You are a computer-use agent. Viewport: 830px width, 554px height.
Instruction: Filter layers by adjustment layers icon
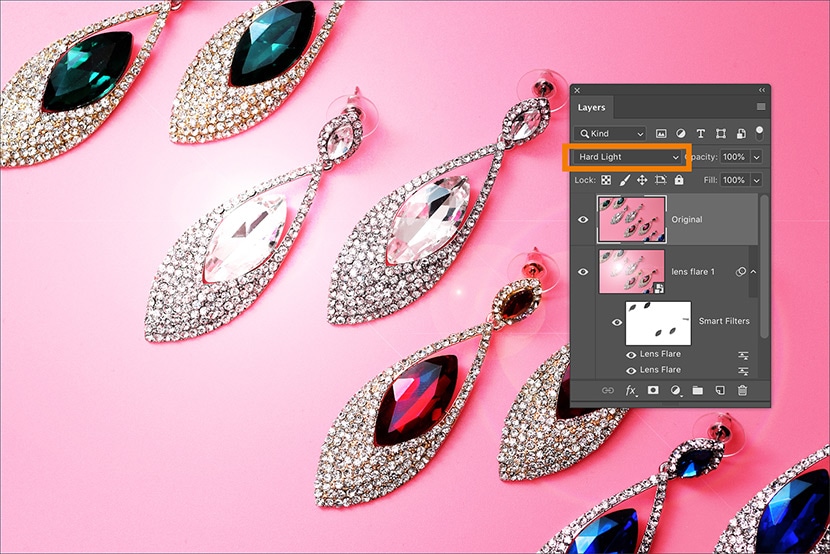pos(680,133)
